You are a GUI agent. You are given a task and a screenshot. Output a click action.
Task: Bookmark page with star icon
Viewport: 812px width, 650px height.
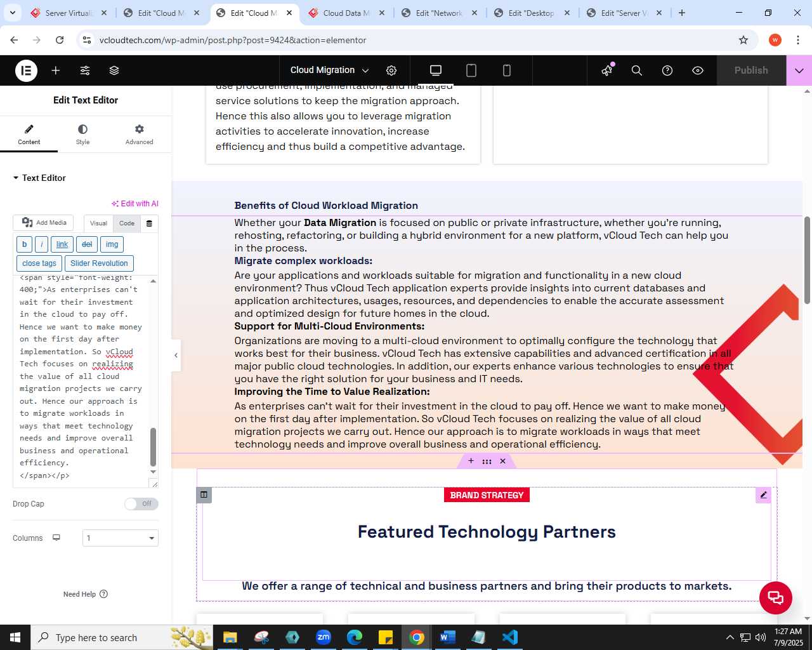(x=743, y=40)
